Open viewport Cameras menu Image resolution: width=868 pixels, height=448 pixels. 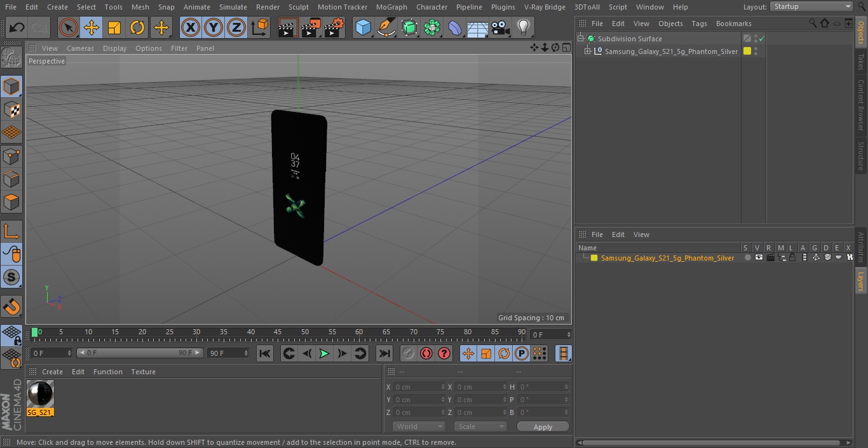tap(80, 48)
